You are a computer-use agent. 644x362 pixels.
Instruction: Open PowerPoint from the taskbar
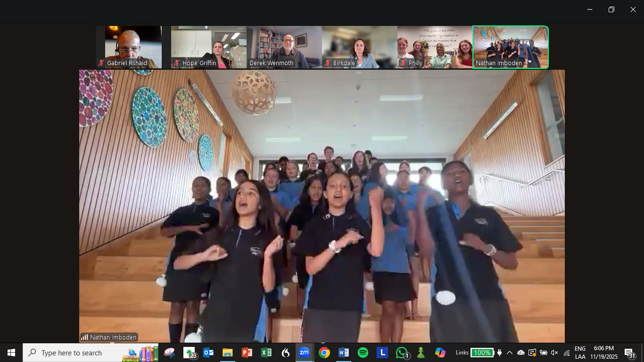click(x=247, y=353)
